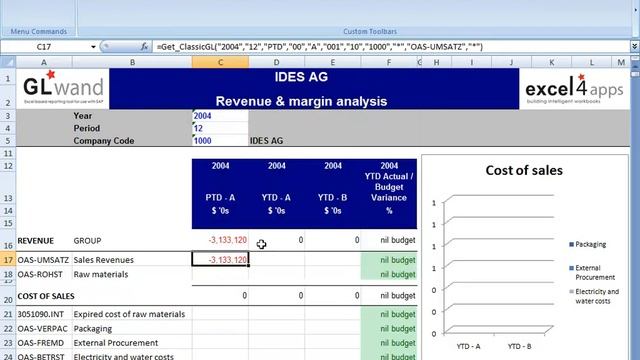The width and height of the screenshot is (640, 360).
Task: Click the formula bar with Get_ClassicGL formula
Action: pos(390,47)
